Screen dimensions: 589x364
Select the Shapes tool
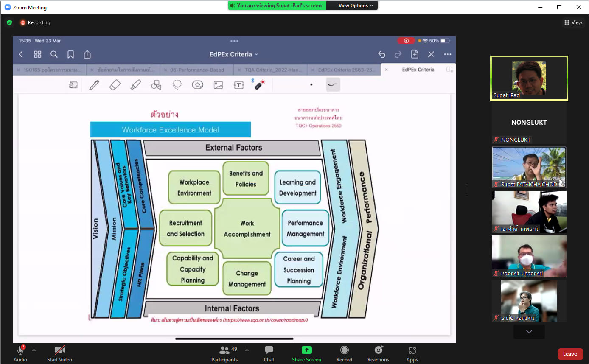(156, 85)
